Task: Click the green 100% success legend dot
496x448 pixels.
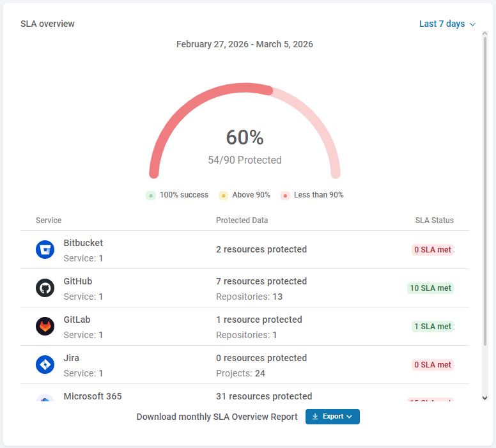Action: click(x=151, y=196)
